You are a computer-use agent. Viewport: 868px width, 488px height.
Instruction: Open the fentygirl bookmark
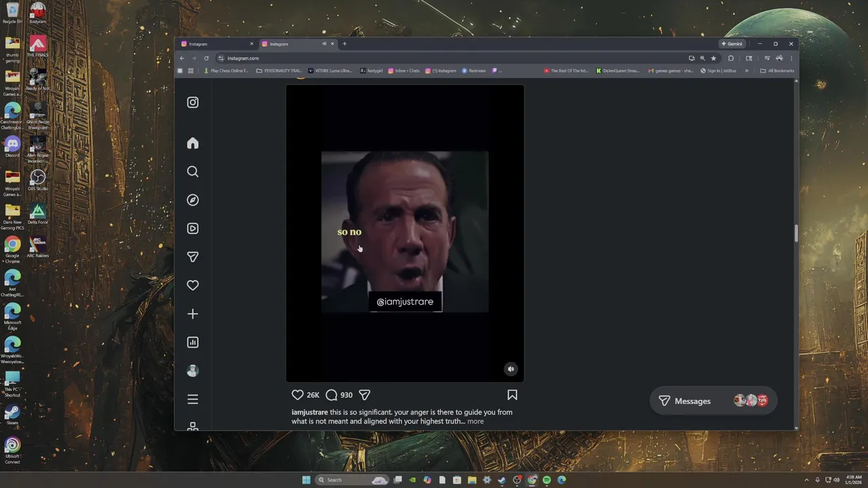pyautogui.click(x=372, y=70)
